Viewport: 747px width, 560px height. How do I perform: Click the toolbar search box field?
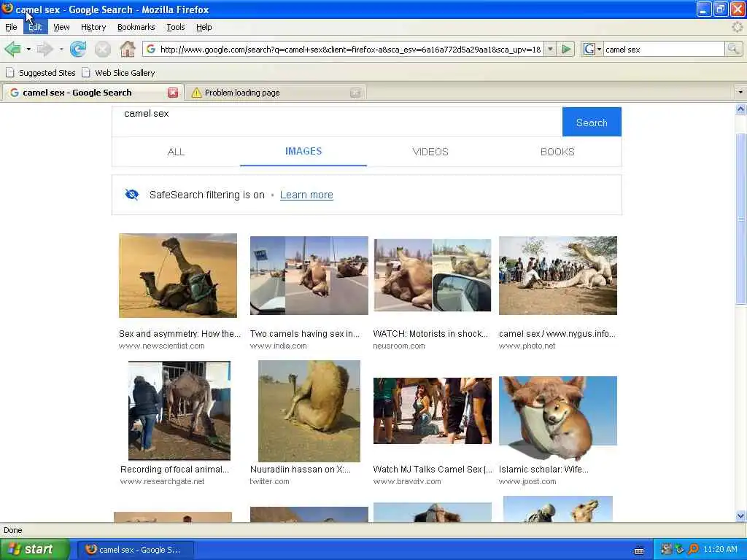pos(664,49)
